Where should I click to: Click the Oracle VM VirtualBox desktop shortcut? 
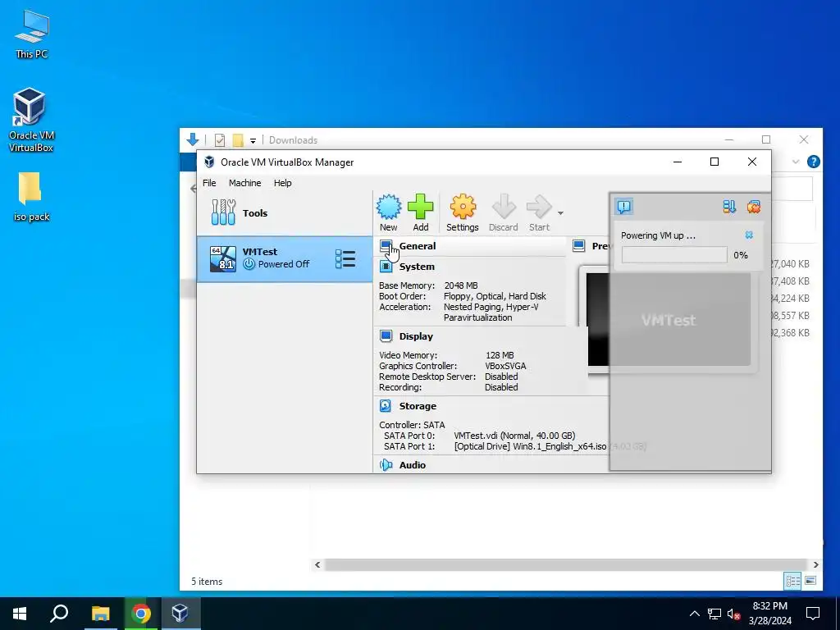31,120
